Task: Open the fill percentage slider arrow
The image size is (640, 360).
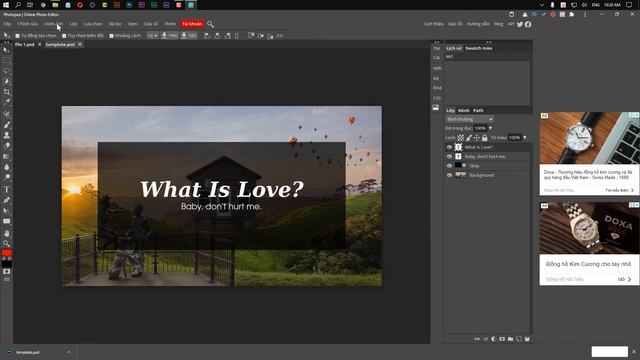Action: pyautogui.click(x=524, y=138)
